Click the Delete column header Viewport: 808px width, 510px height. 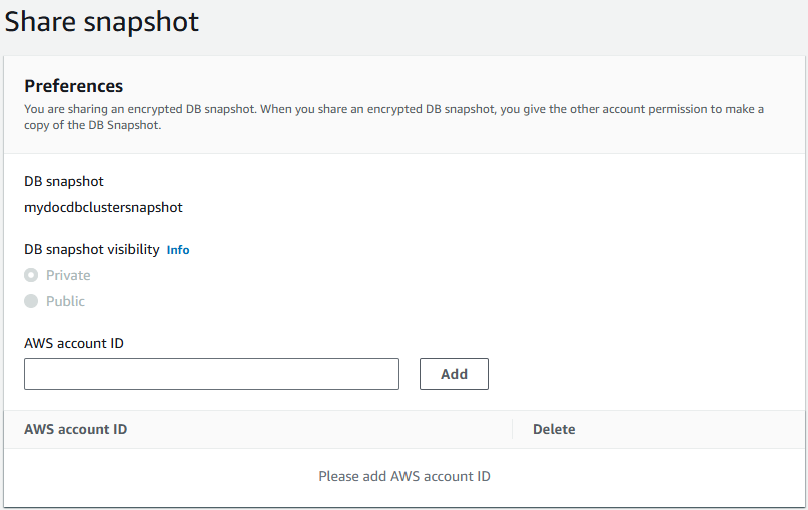tap(554, 429)
